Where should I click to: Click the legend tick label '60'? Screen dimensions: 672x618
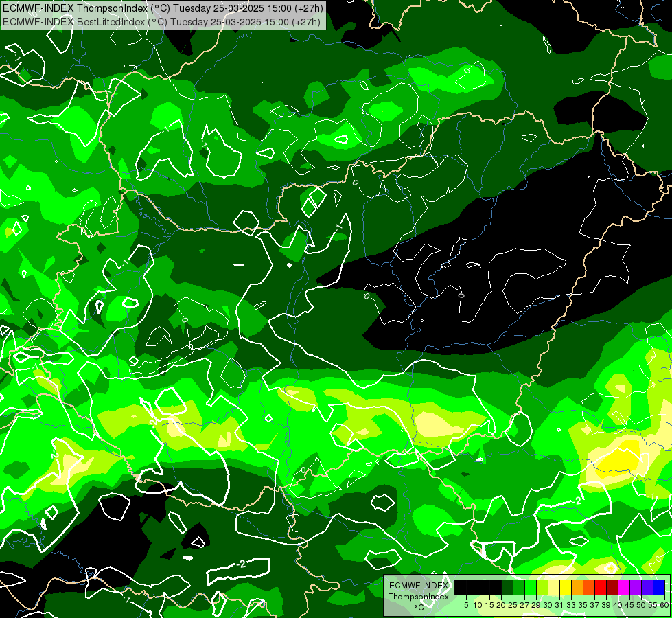[x=664, y=605]
